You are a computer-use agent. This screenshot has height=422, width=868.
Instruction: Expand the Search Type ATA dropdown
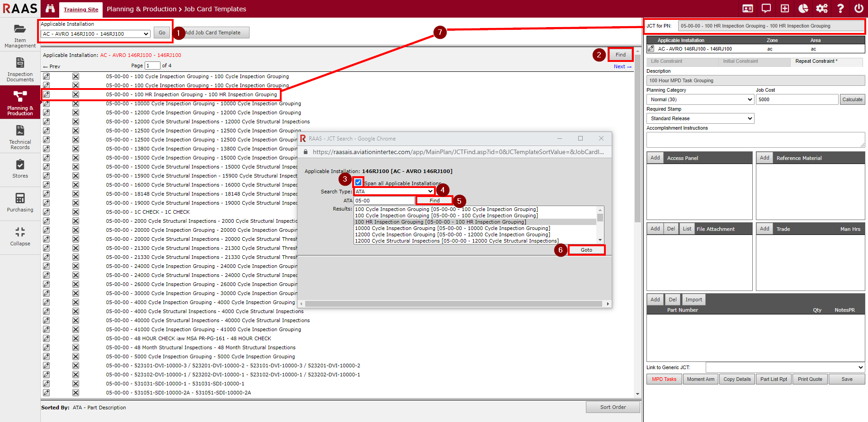[394, 192]
